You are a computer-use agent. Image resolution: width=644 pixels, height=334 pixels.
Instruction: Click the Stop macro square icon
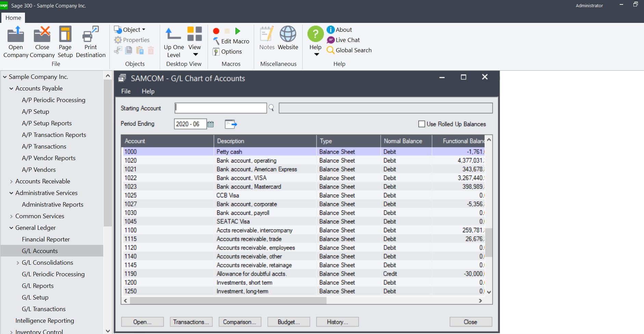pos(227,31)
